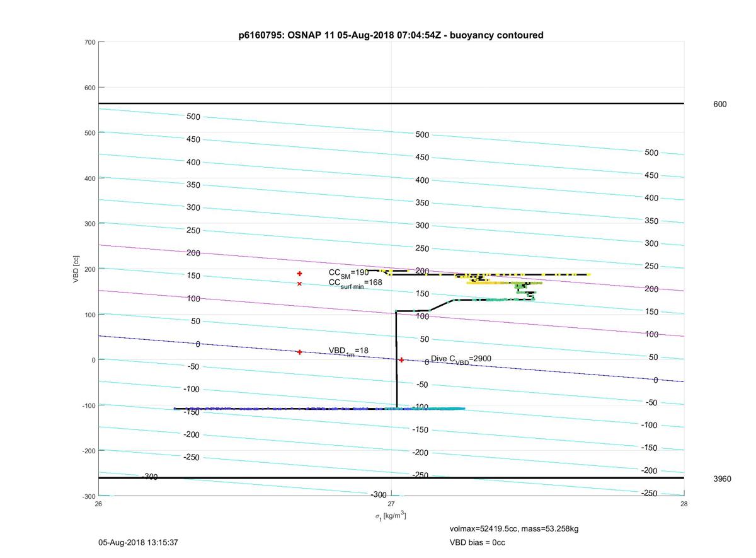Click the x-axis tick label '28'

pos(684,504)
